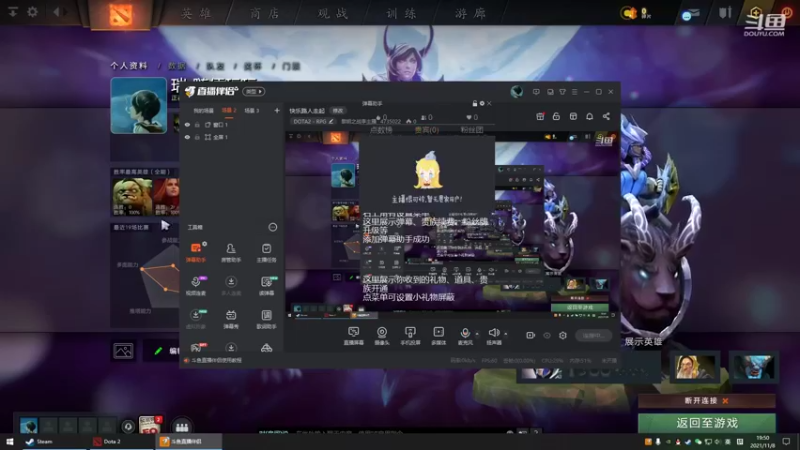Open Steam from the Windows taskbar
The image size is (800, 450).
point(39,441)
